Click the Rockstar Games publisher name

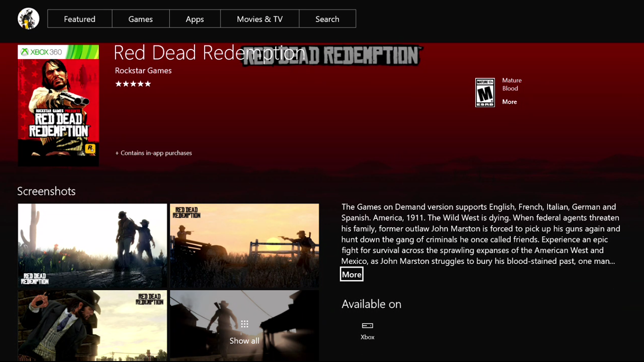click(143, 70)
